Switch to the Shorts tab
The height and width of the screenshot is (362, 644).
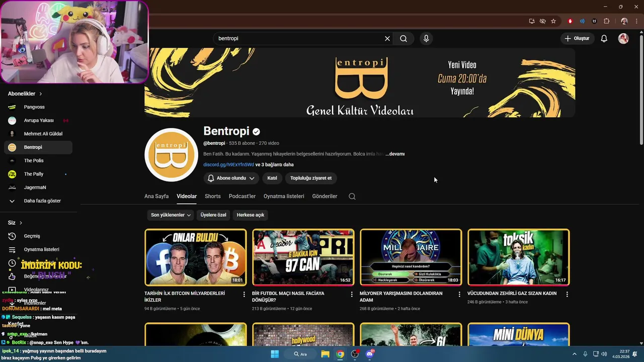[213, 196]
